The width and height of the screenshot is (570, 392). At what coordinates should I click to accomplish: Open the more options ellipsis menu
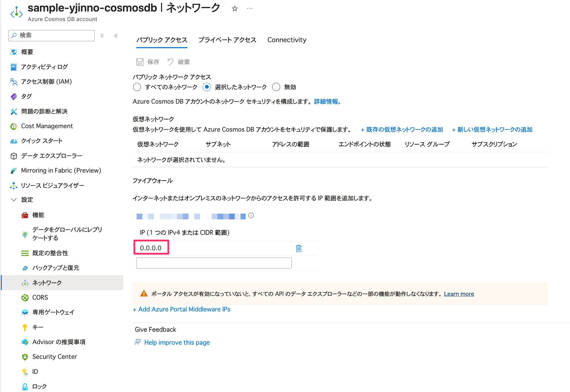249,9
